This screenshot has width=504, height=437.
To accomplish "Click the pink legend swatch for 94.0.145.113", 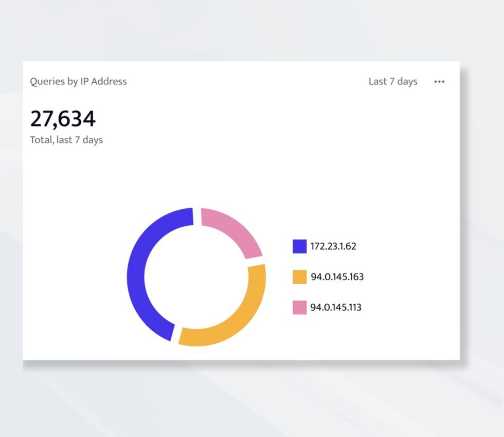I will pos(299,307).
